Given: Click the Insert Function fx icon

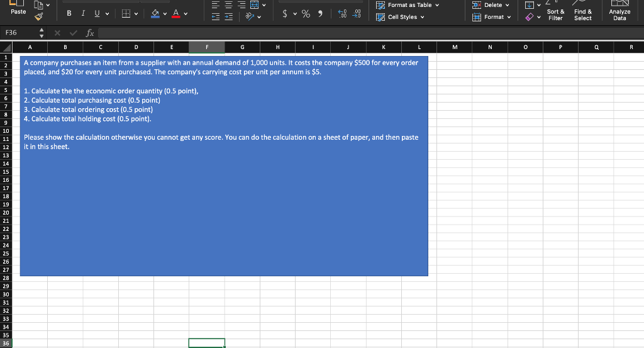Looking at the screenshot, I should [89, 33].
